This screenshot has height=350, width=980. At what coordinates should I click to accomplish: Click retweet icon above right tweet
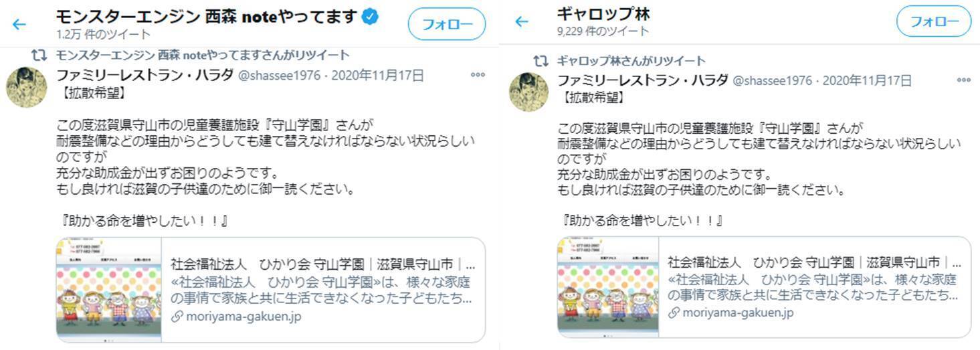(x=541, y=61)
